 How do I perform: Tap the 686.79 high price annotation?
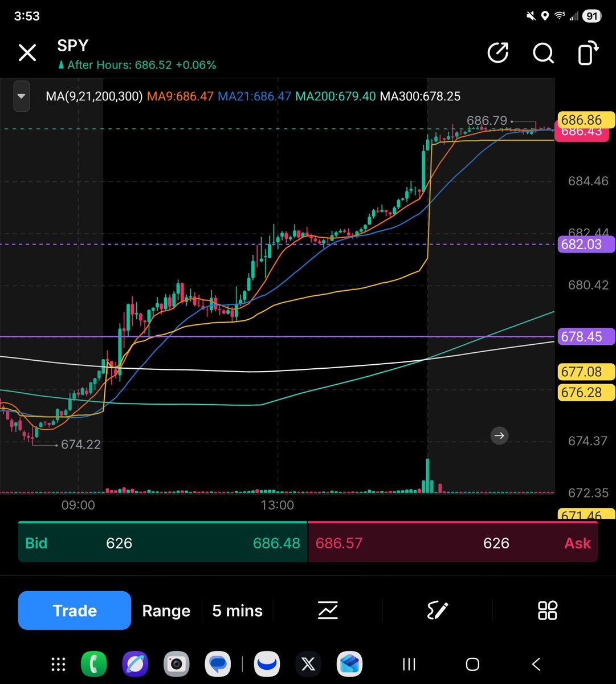coord(487,120)
